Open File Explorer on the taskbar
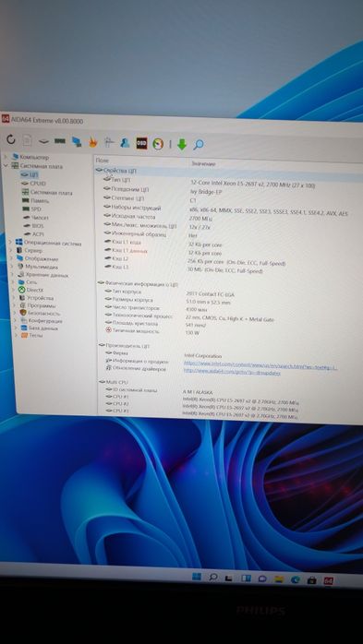Image resolution: width=363 pixels, height=644 pixels. (279, 579)
